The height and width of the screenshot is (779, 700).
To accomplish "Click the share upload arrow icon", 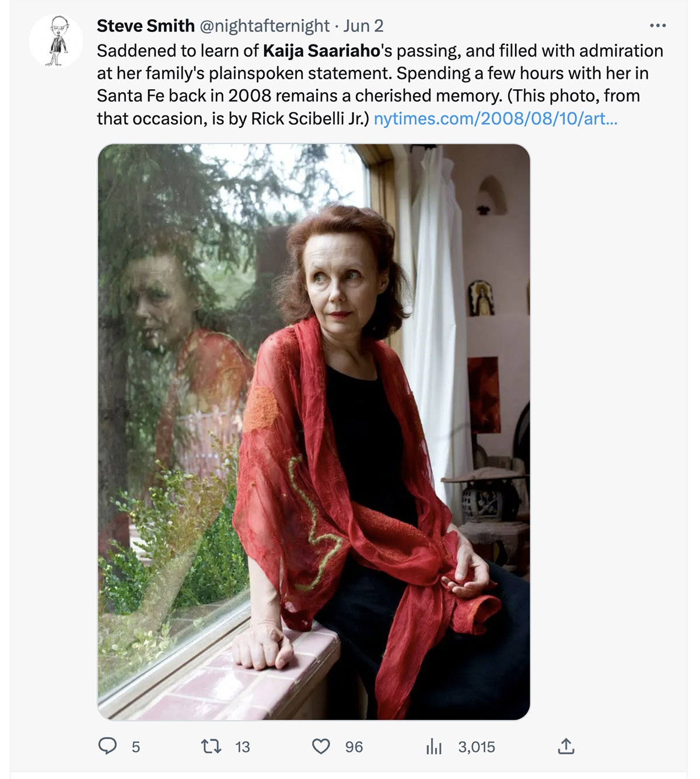I will [566, 746].
